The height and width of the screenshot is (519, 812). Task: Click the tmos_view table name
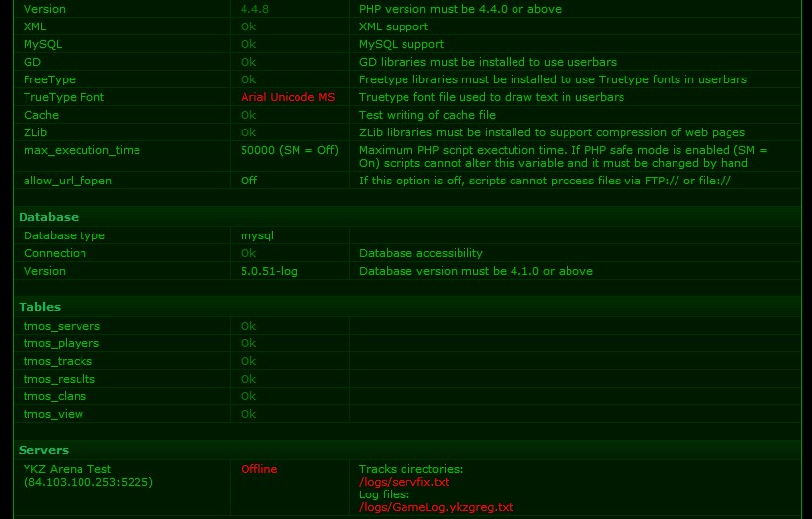click(53, 414)
